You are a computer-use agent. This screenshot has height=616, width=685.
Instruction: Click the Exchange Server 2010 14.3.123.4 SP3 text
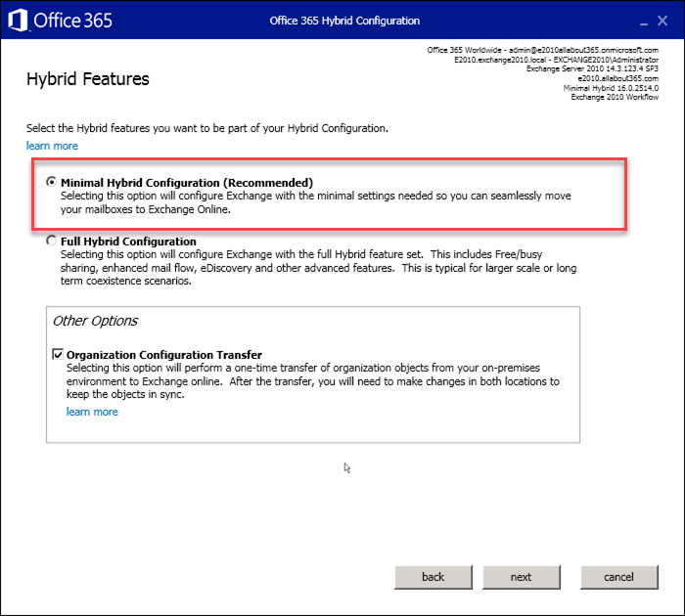point(592,69)
